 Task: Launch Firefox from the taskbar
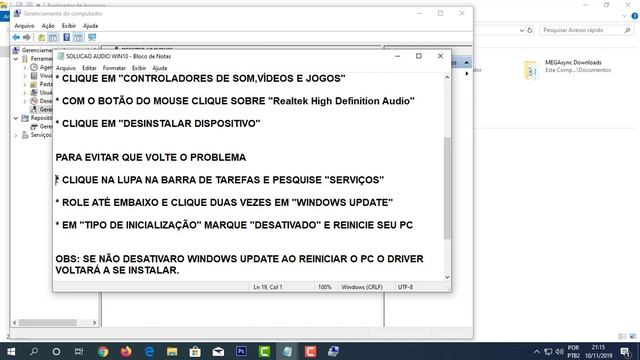coord(126,351)
